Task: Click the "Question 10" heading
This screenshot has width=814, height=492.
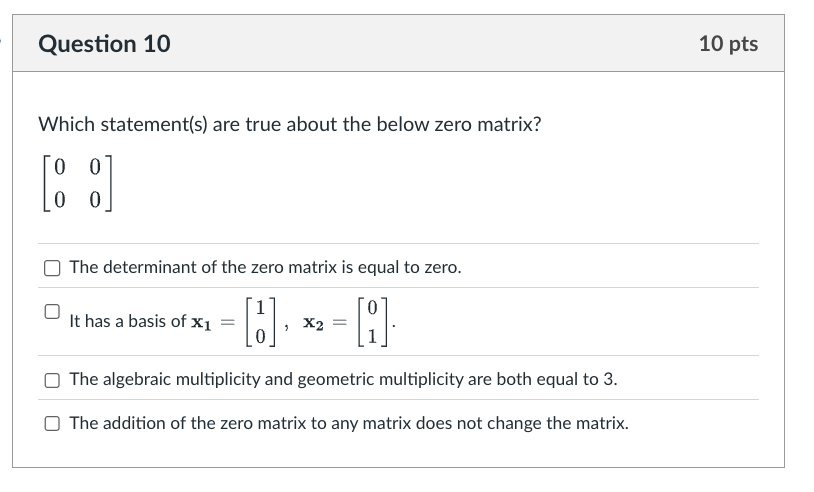Action: click(x=104, y=44)
